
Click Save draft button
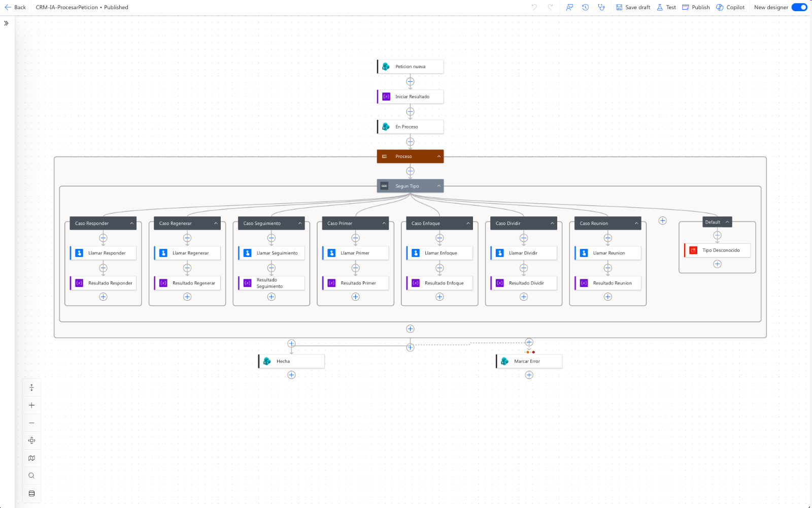pyautogui.click(x=633, y=7)
